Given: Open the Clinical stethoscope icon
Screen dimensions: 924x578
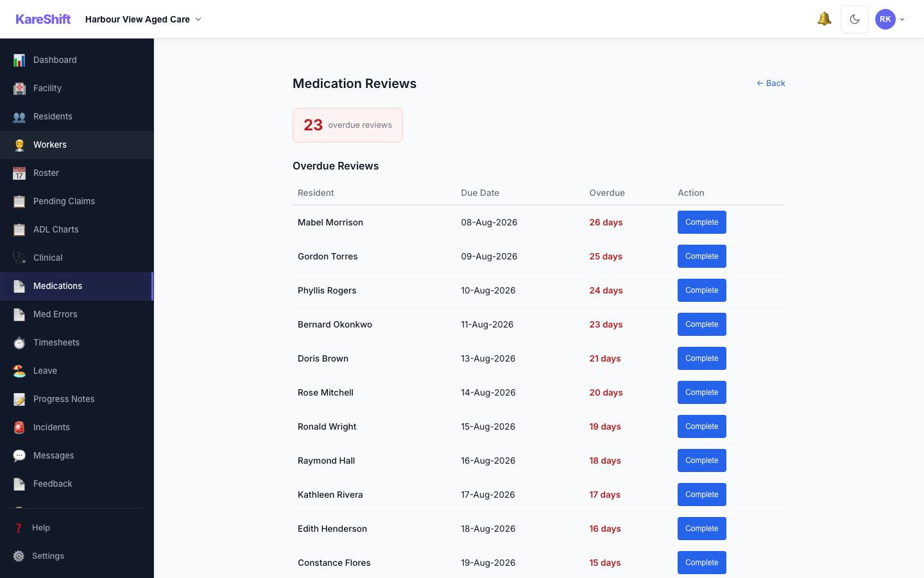Looking at the screenshot, I should [x=19, y=258].
